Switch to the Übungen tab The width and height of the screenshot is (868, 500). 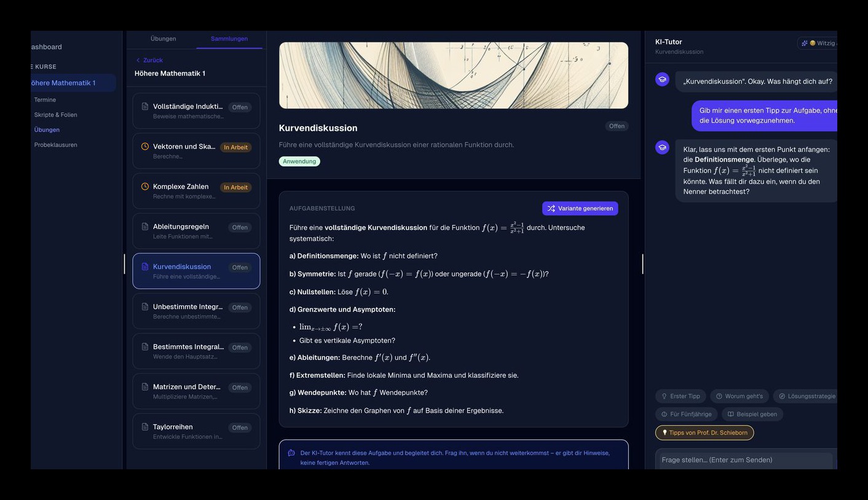pyautogui.click(x=163, y=39)
